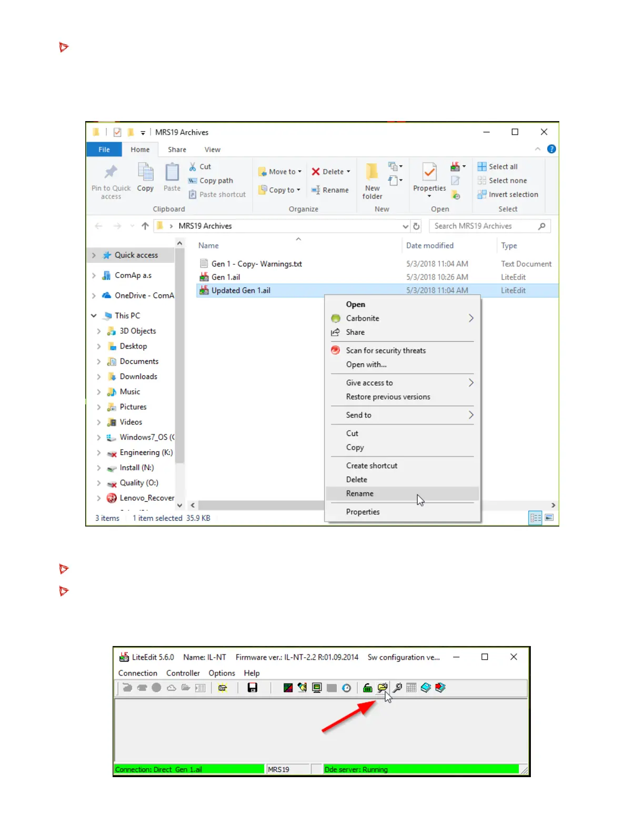Click the Properties checkmark icon in ribbon
Image resolution: width=644 pixels, height=834 pixels.
[x=429, y=172]
